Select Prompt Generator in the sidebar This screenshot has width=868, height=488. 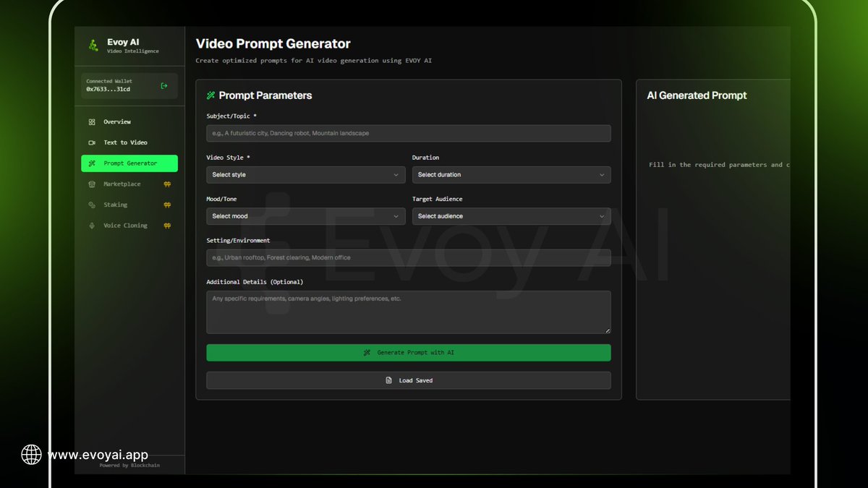(x=129, y=163)
